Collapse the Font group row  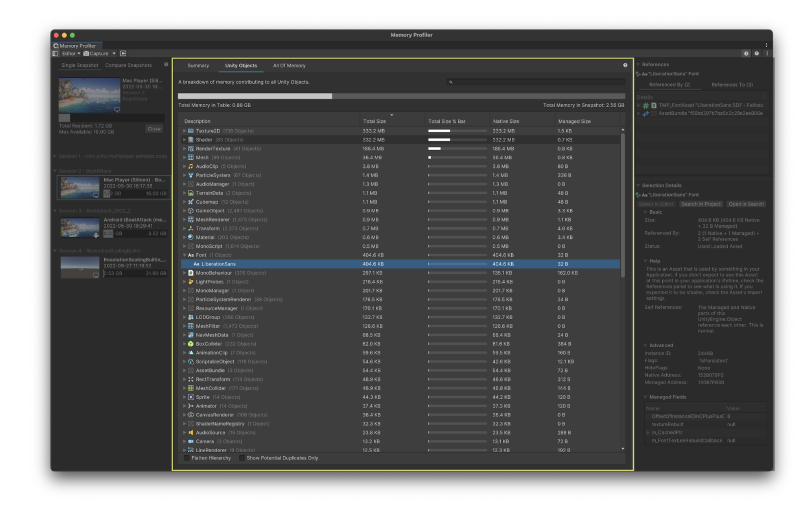(x=184, y=255)
